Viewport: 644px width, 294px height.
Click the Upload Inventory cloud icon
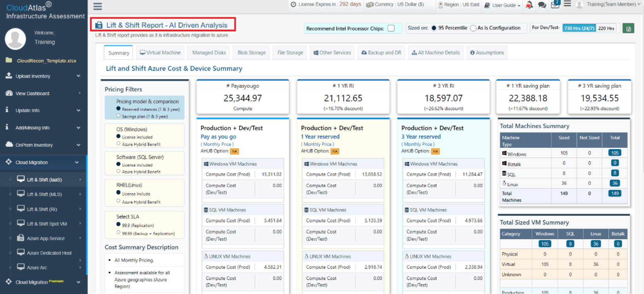(9, 75)
